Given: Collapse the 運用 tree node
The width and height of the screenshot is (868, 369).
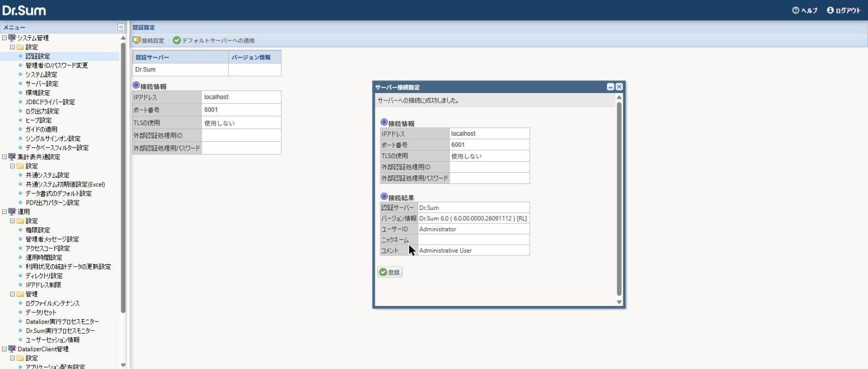Looking at the screenshot, I should coord(4,212).
